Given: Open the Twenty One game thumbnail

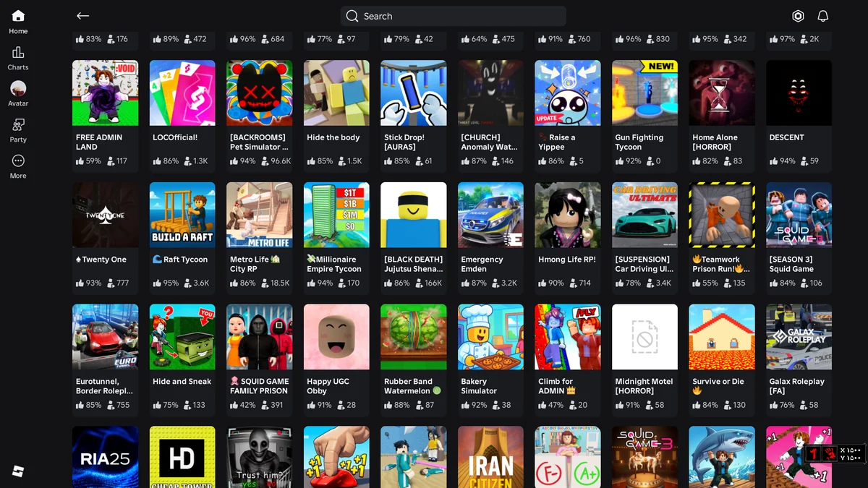Looking at the screenshot, I should coord(105,215).
